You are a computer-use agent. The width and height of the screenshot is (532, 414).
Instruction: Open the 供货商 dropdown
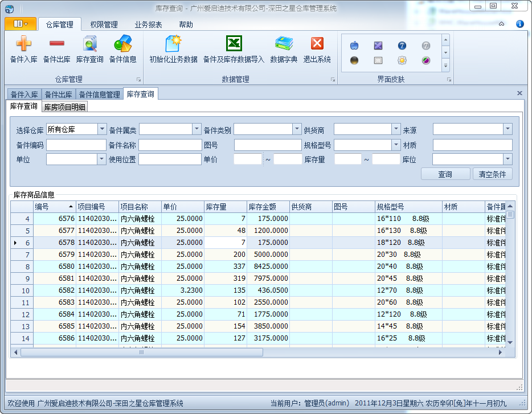click(396, 129)
